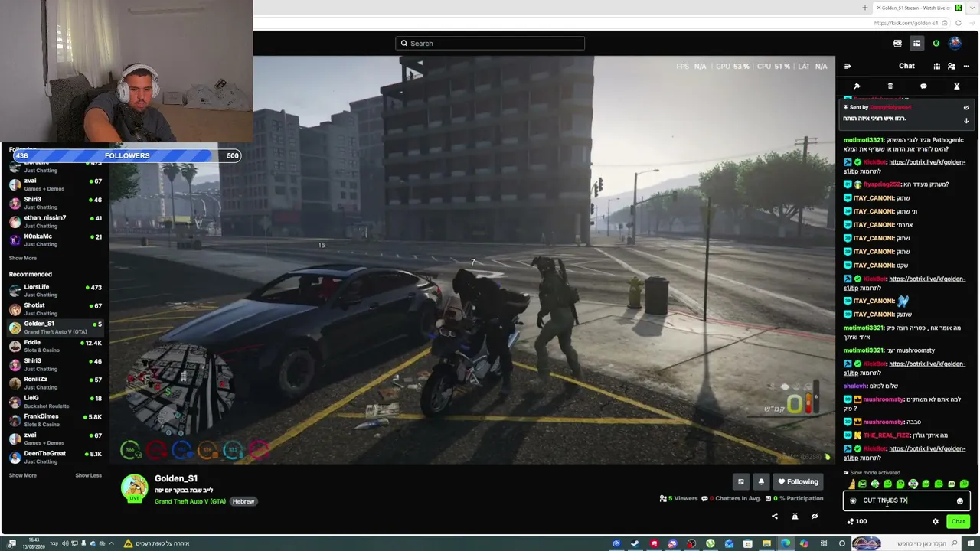Hide the pinned message with eye icon
This screenshot has height=551, width=980.
[966, 108]
